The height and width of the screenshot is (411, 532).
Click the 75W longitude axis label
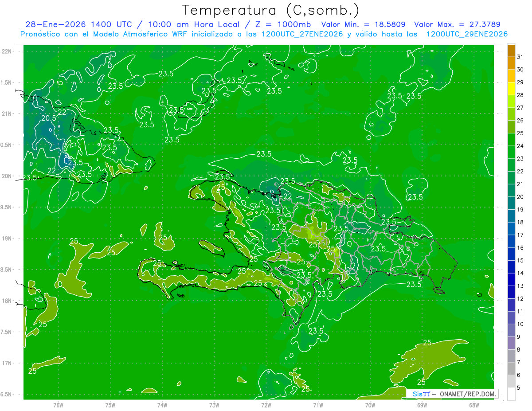[110, 405]
